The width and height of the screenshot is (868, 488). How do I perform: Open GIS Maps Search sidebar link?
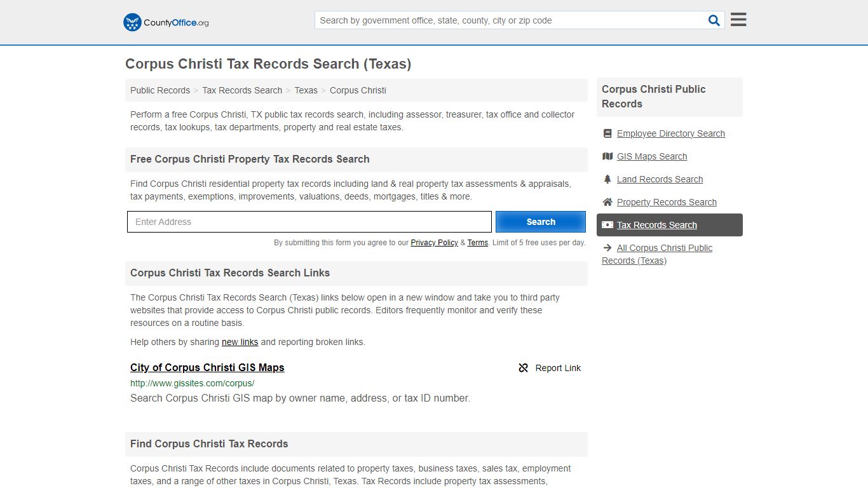[652, 156]
